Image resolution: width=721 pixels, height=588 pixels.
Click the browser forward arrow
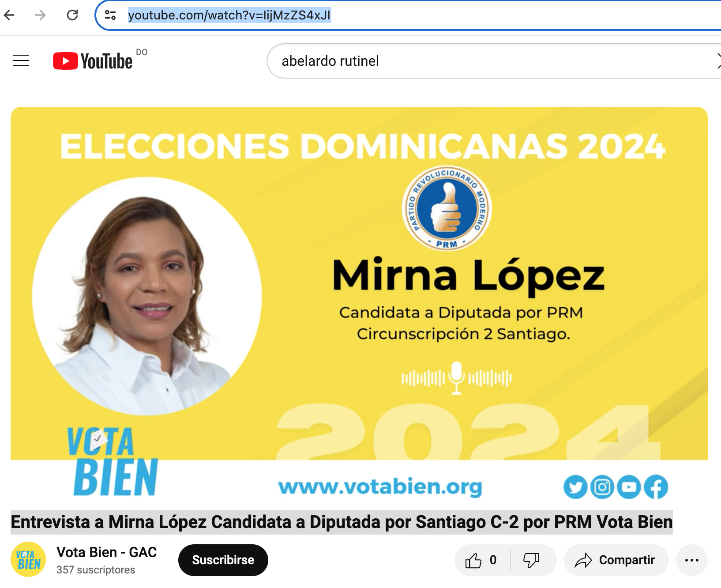41,15
